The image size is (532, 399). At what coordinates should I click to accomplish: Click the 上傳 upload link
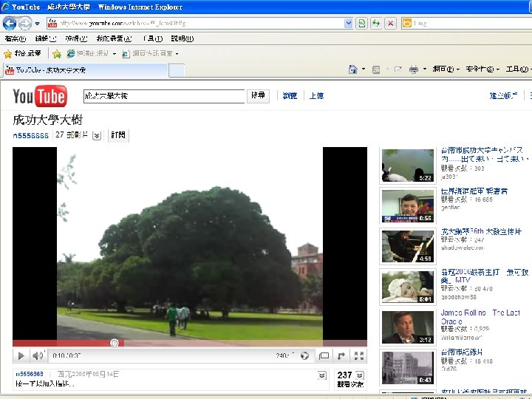click(316, 96)
